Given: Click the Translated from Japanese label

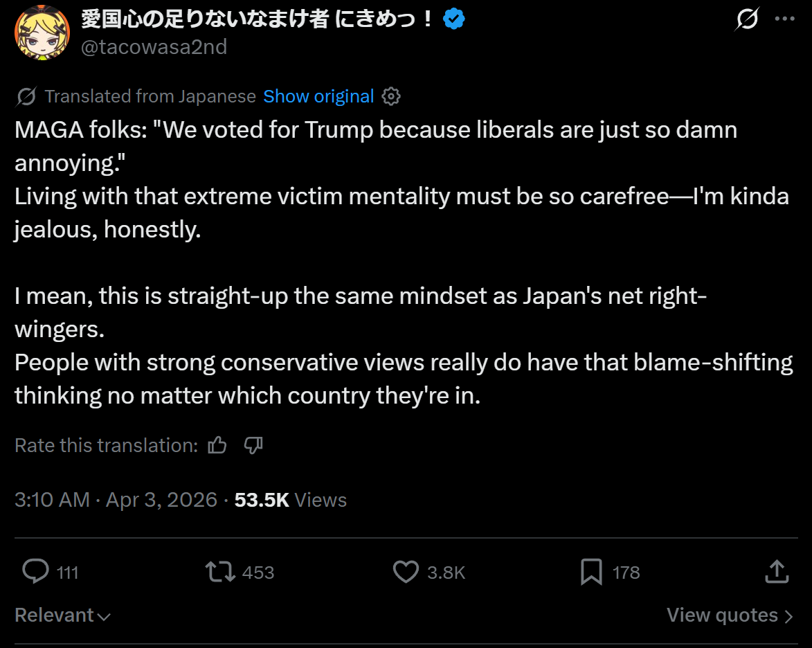Looking at the screenshot, I should [150, 96].
